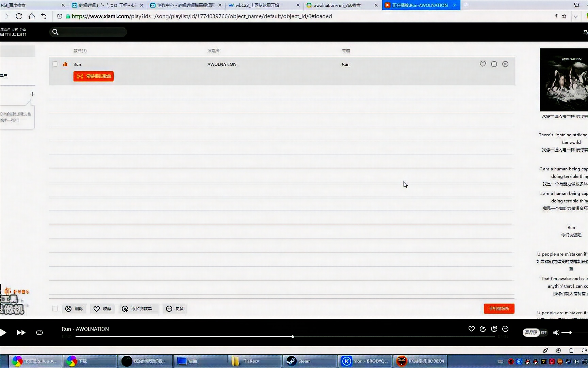Favorite the playing song in player bar
Image resolution: width=588 pixels, height=368 pixels.
[472, 329]
